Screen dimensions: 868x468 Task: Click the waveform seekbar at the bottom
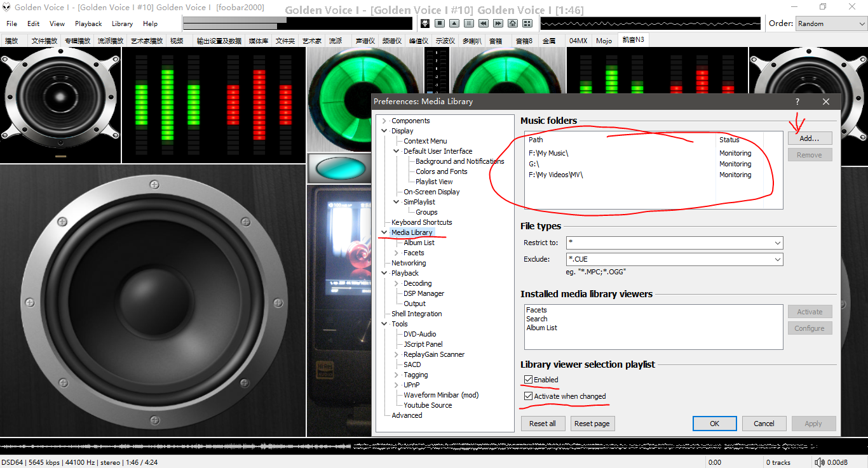click(434, 446)
